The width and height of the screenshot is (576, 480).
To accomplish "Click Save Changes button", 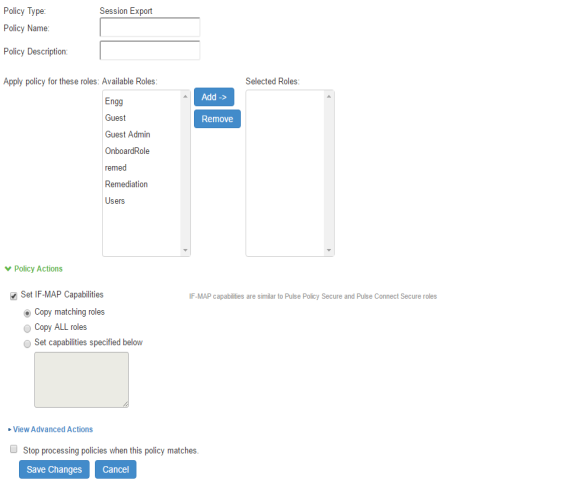I will tap(54, 469).
